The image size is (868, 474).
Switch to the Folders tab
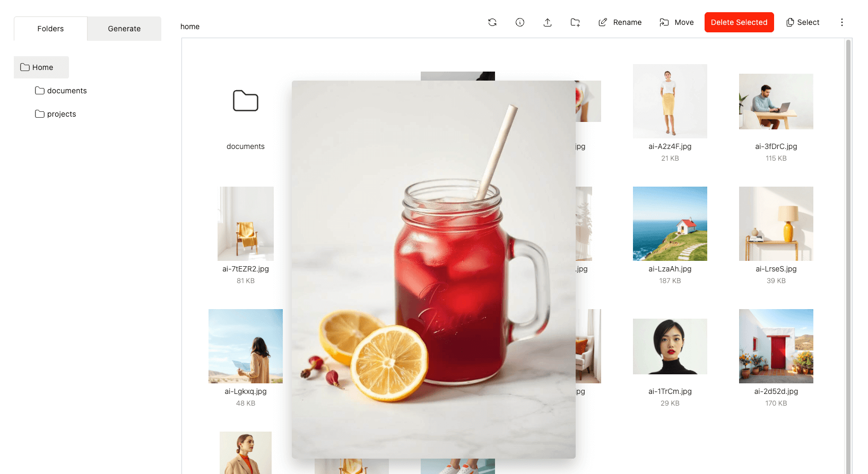(50, 29)
